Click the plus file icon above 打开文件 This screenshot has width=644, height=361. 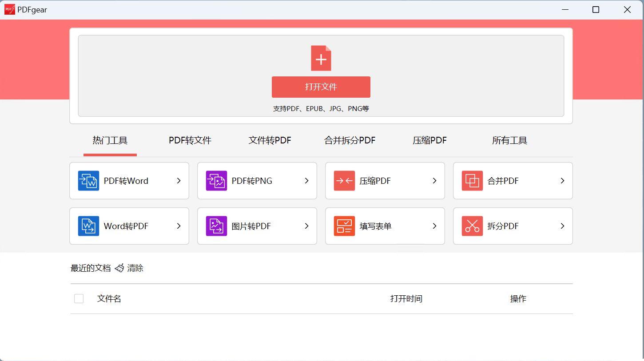(x=321, y=58)
